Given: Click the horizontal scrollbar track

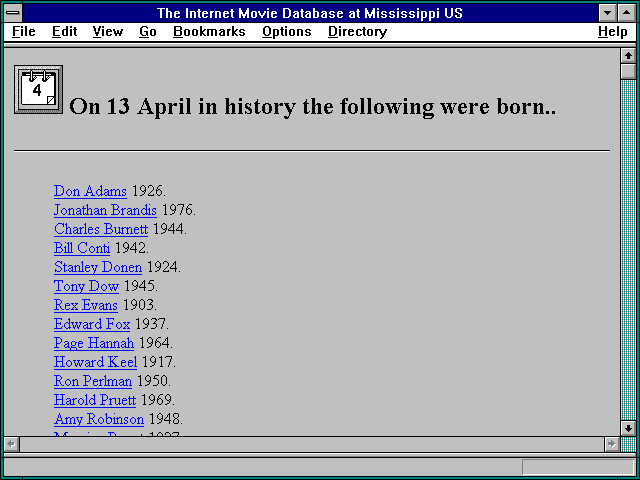Looking at the screenshot, I should (311, 444).
